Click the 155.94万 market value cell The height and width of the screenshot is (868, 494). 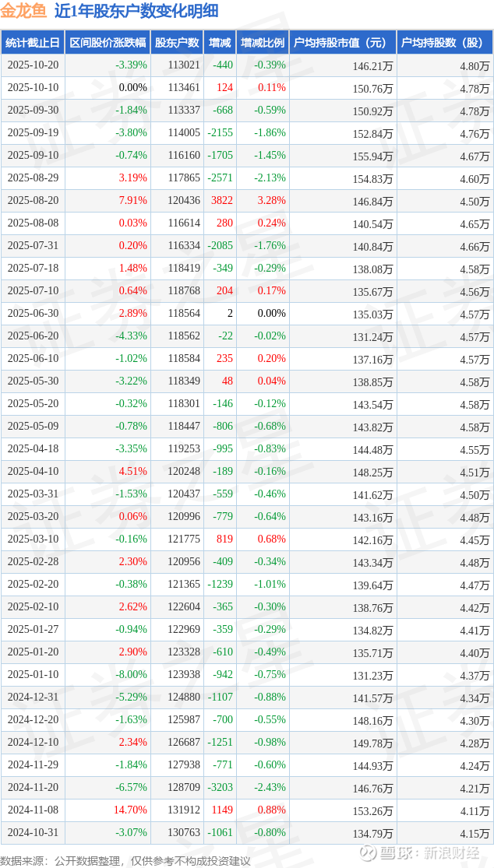372,156
